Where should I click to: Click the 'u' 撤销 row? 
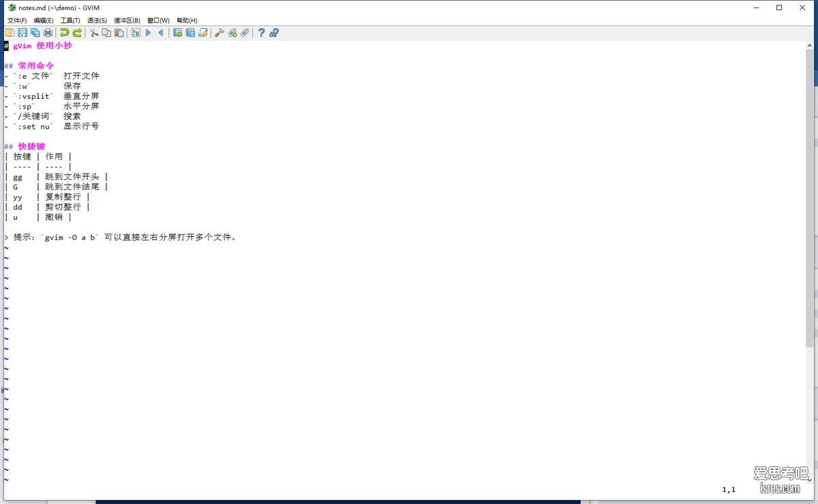[x=38, y=217]
